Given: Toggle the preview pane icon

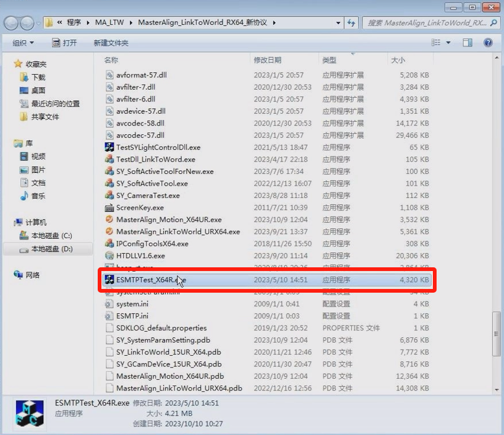Looking at the screenshot, I should tap(468, 43).
